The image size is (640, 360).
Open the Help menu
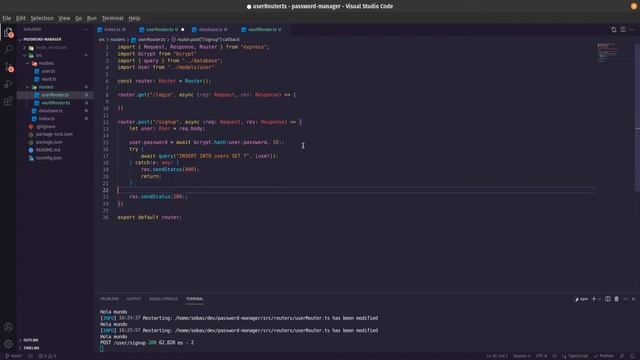(x=134, y=18)
